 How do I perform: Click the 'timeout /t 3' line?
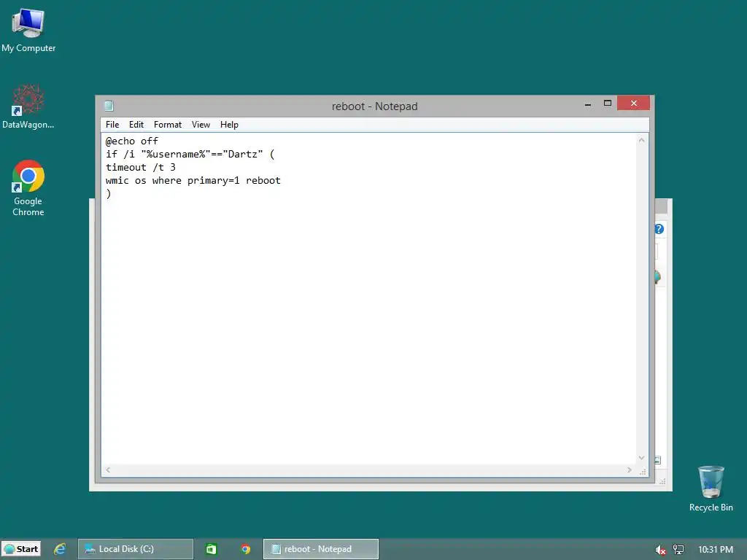[141, 167]
